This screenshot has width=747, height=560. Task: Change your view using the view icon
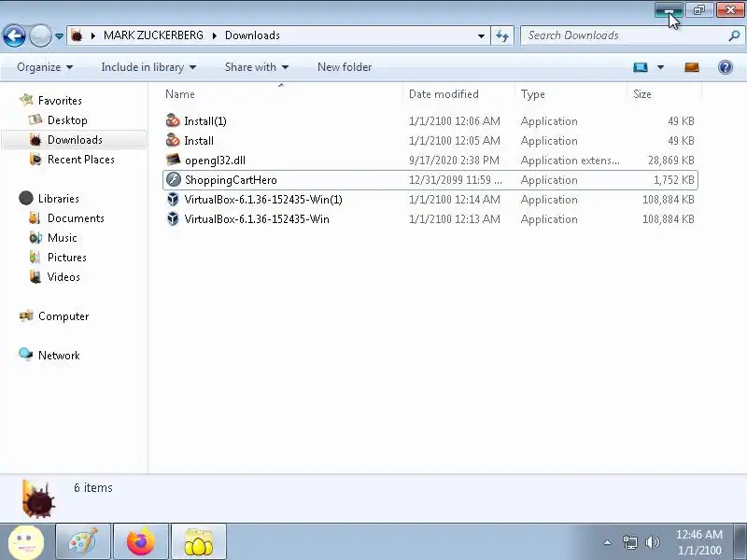click(x=641, y=67)
